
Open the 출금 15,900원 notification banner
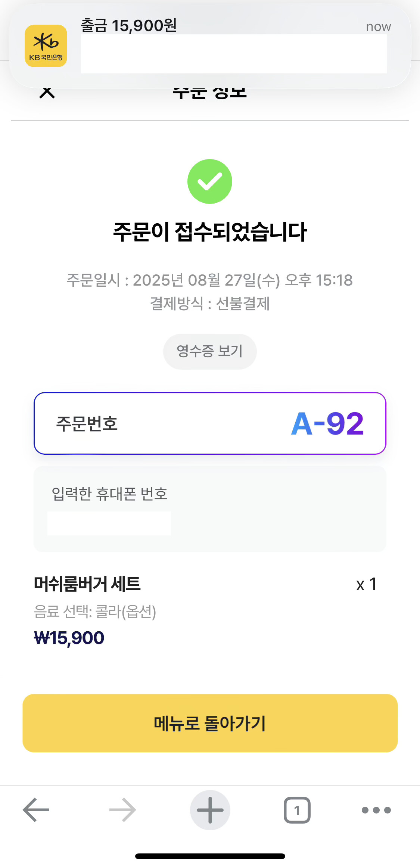click(x=210, y=46)
